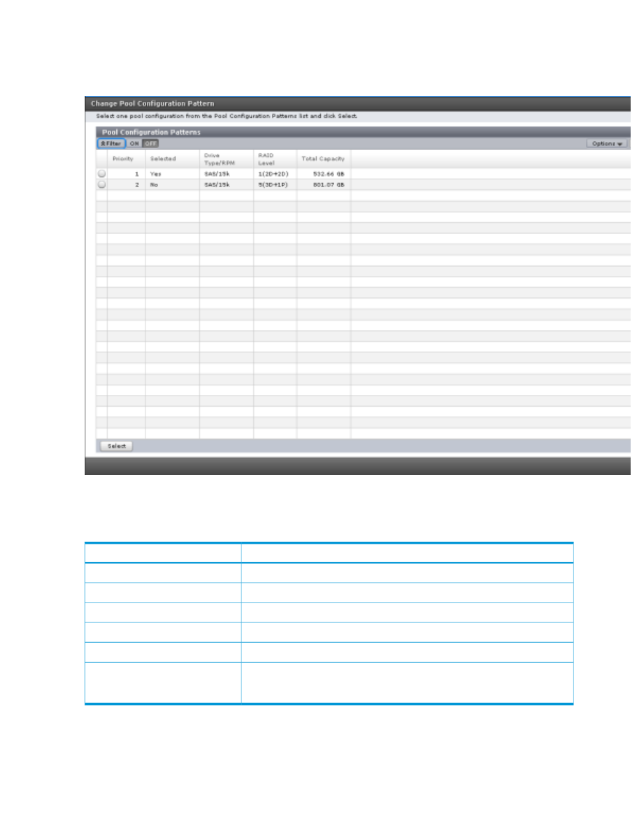Click the Change Pool Configuration Pattern title
631x840 pixels.
(153, 104)
